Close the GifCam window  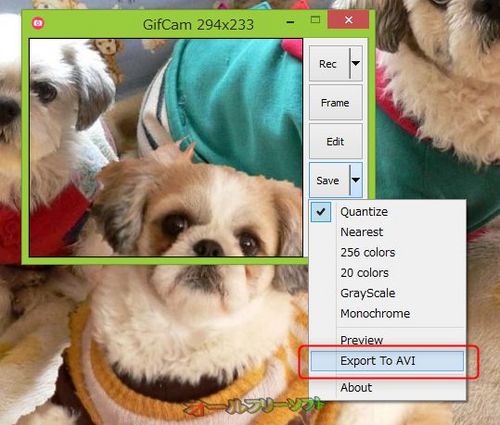coord(348,20)
